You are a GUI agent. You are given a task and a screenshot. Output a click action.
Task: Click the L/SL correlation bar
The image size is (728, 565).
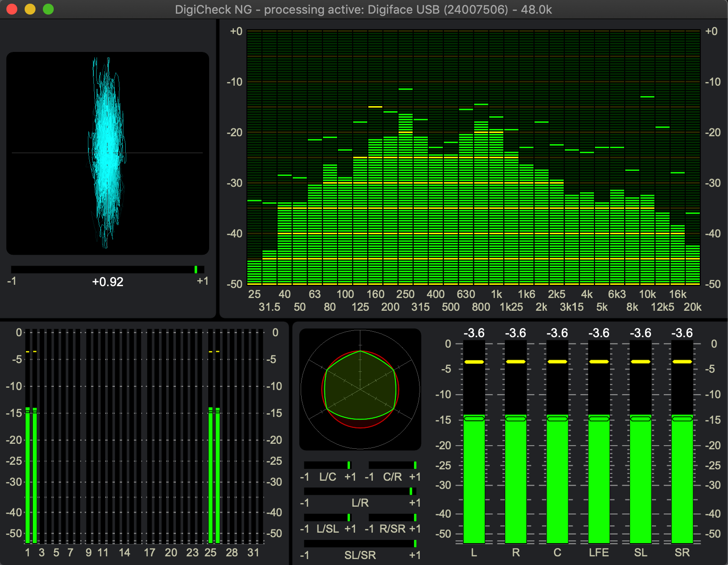click(327, 518)
